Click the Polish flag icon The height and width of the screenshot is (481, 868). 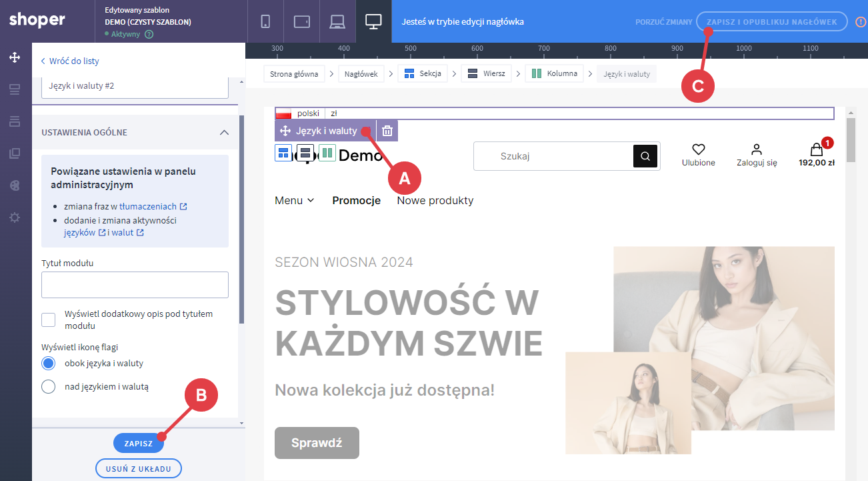pos(283,113)
